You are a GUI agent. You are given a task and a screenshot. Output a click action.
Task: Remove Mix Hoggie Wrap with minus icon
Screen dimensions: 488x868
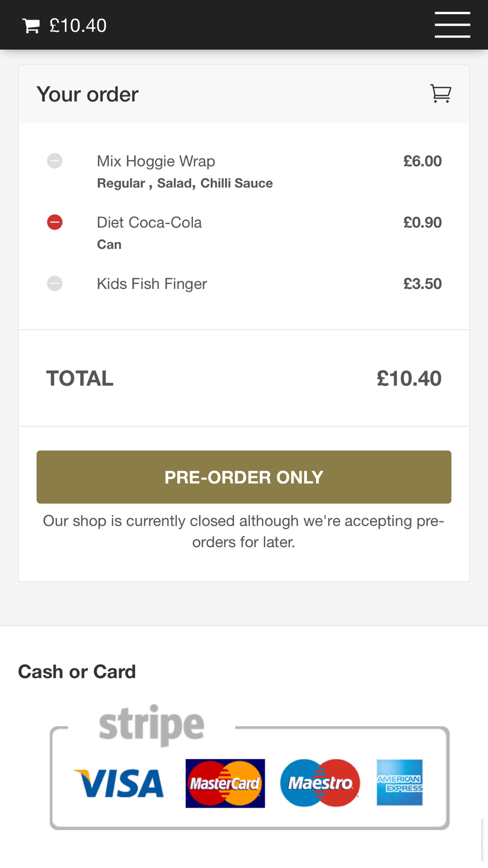(55, 161)
